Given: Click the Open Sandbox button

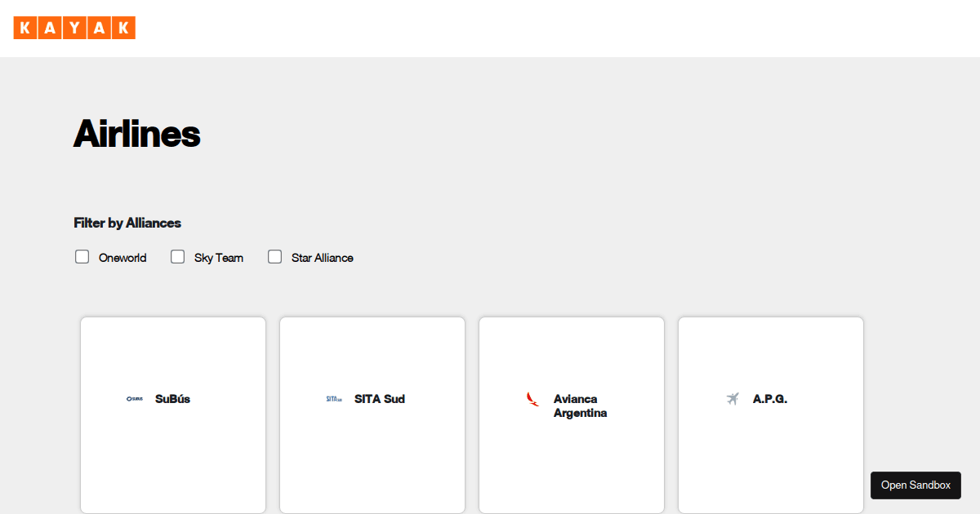Looking at the screenshot, I should [x=915, y=485].
